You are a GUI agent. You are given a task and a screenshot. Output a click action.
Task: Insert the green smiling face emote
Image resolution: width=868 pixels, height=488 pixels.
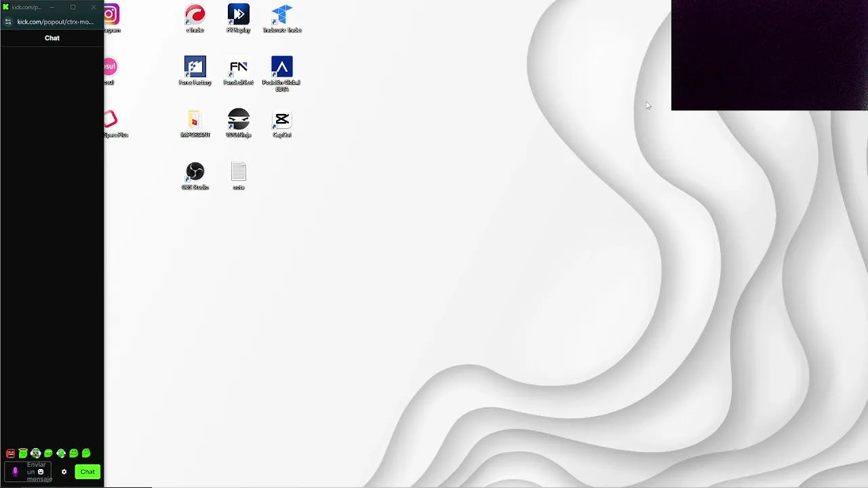(x=73, y=453)
